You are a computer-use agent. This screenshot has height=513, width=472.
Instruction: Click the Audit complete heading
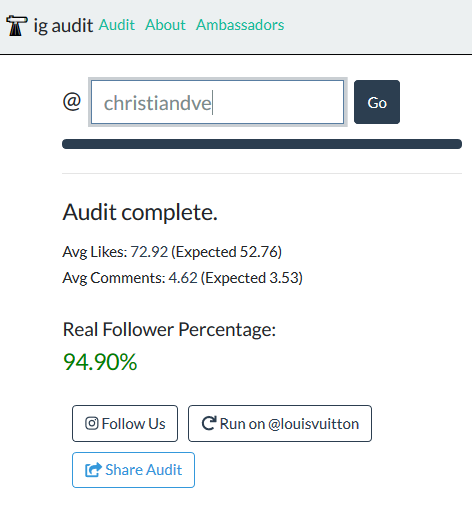[140, 212]
